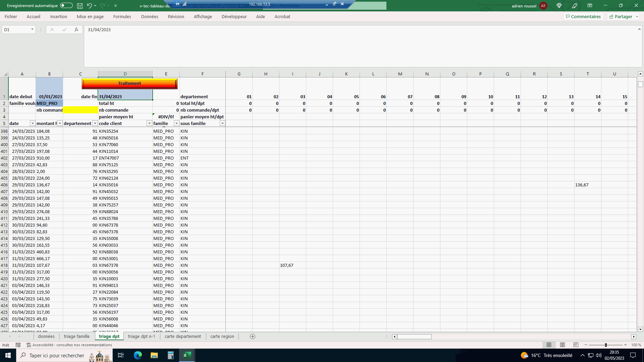The height and width of the screenshot is (362, 644).
Task: Switch to the carte departement sheet tab
Action: coord(183,337)
